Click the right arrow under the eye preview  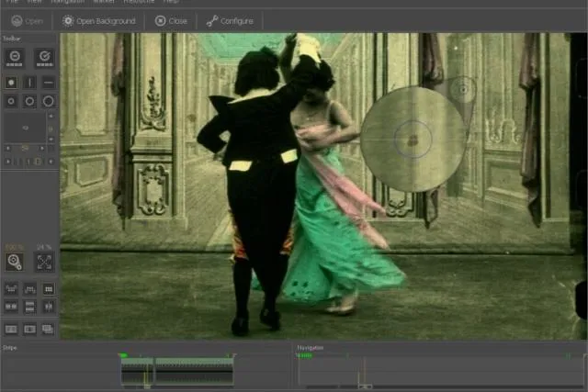click(42, 149)
